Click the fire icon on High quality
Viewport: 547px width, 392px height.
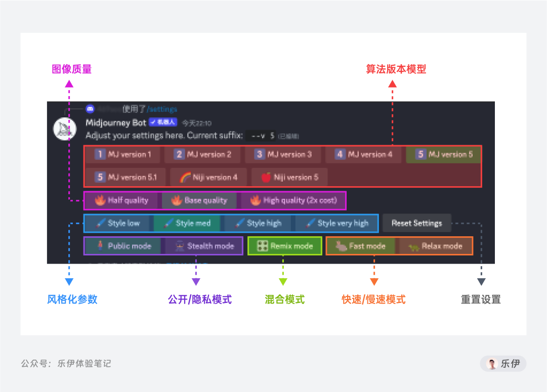[256, 200]
